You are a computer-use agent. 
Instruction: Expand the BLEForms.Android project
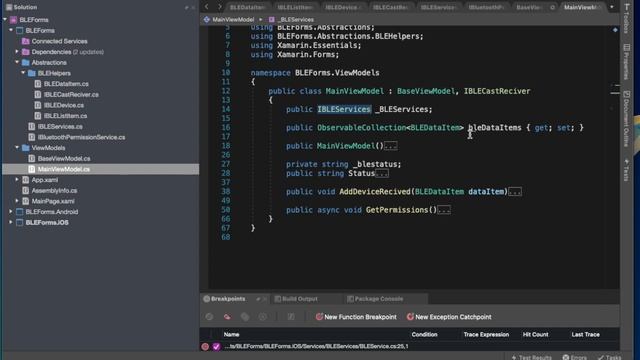click(x=11, y=211)
